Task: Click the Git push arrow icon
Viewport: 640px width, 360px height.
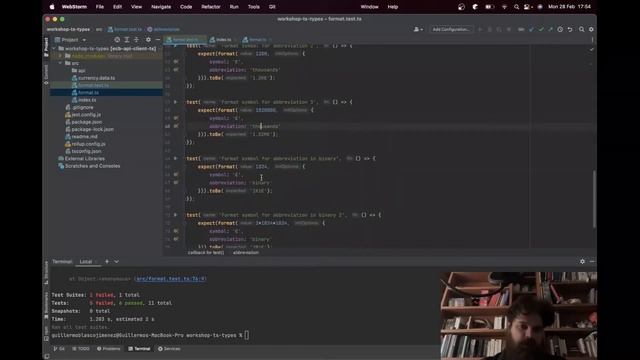Action: 550,29
